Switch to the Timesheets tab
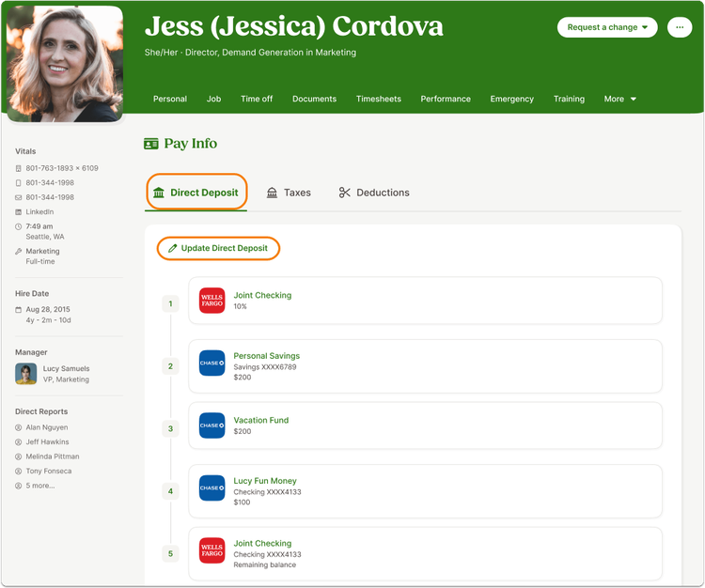Screen dimensions: 705x588 379,99
